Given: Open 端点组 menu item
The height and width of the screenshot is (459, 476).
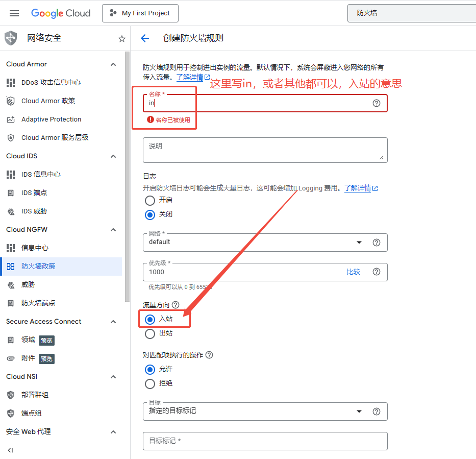Looking at the screenshot, I should (62, 414).
